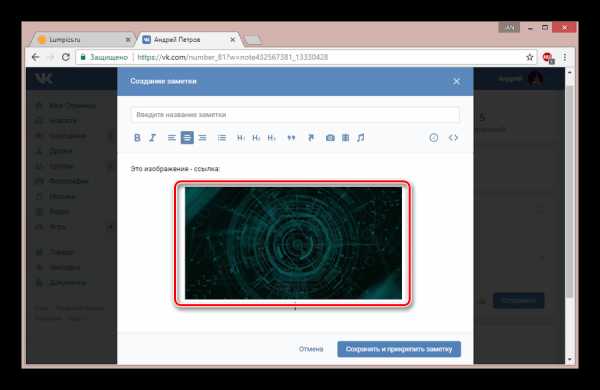
Task: Switch to wiki markup code mode
Action: pos(453,138)
